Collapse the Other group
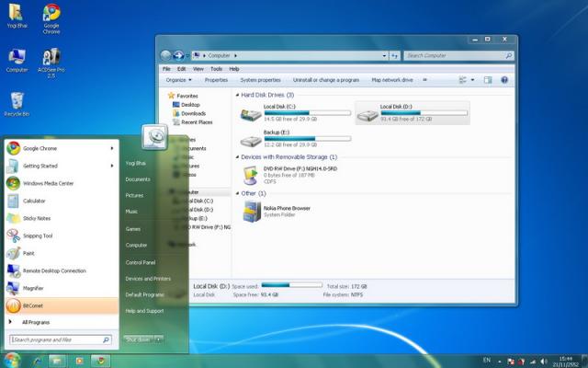The width and height of the screenshot is (588, 368). pyautogui.click(x=237, y=193)
